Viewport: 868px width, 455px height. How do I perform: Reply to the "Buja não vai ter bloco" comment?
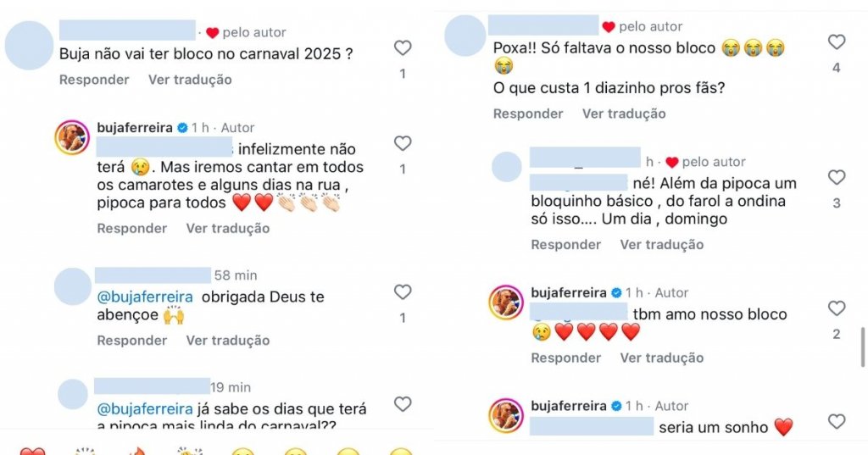coord(94,80)
